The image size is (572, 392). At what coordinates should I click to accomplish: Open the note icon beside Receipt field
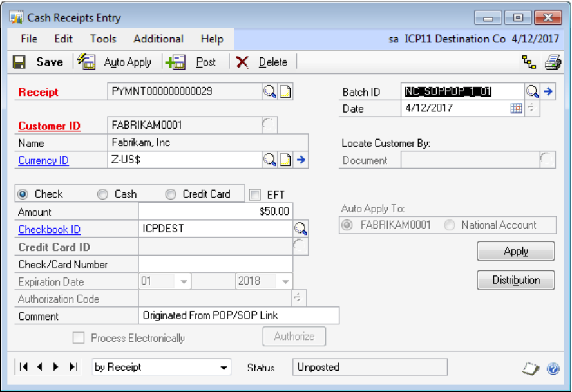pos(285,92)
